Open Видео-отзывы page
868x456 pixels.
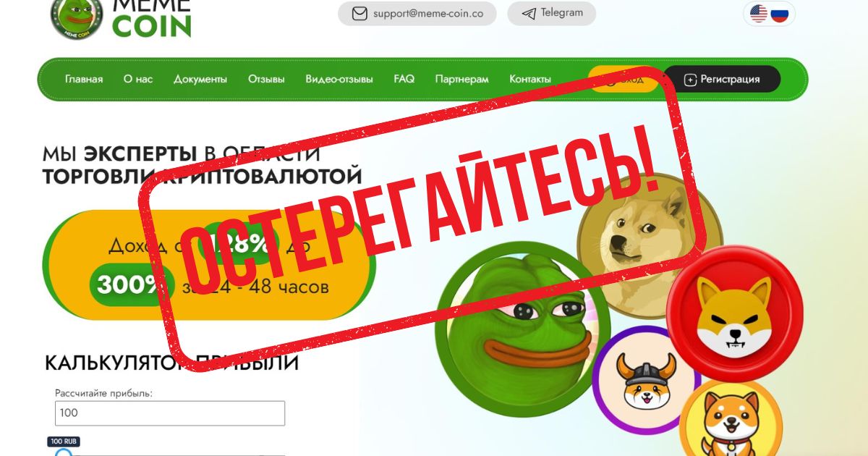(339, 79)
